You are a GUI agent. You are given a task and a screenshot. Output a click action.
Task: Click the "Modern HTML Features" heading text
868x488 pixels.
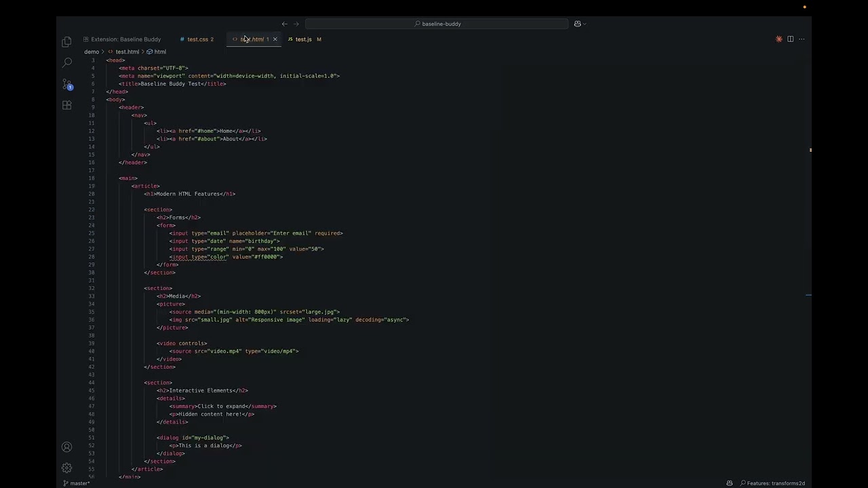click(188, 194)
